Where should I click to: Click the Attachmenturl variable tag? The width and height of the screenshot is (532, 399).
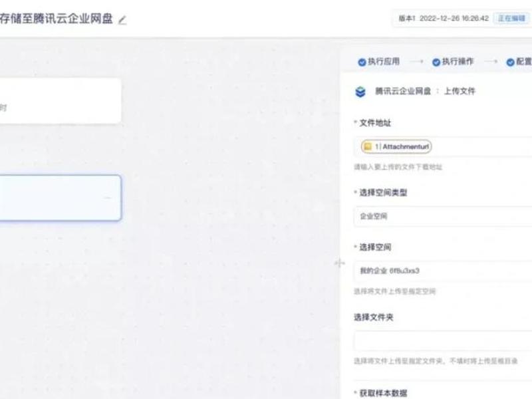coord(396,146)
